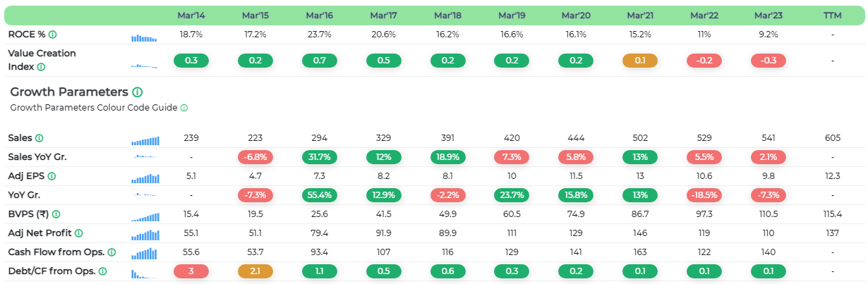The image size is (868, 284).
Task: Click info icon beside Value Creation Index
Action: tap(41, 67)
